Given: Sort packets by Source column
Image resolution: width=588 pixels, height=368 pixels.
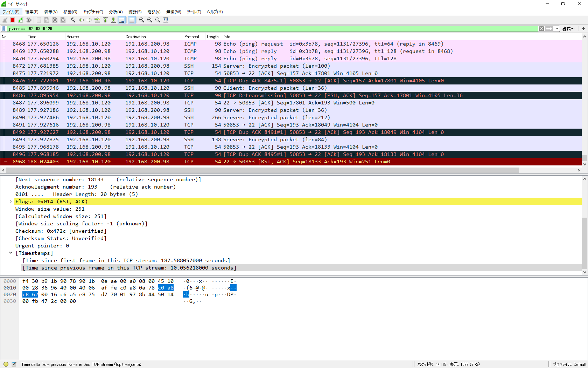Looking at the screenshot, I should click(x=94, y=37).
